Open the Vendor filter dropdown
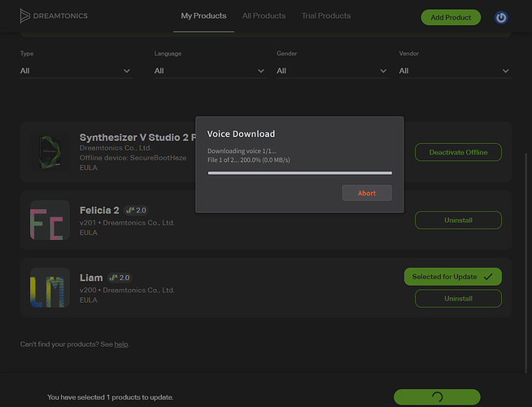 pos(455,71)
